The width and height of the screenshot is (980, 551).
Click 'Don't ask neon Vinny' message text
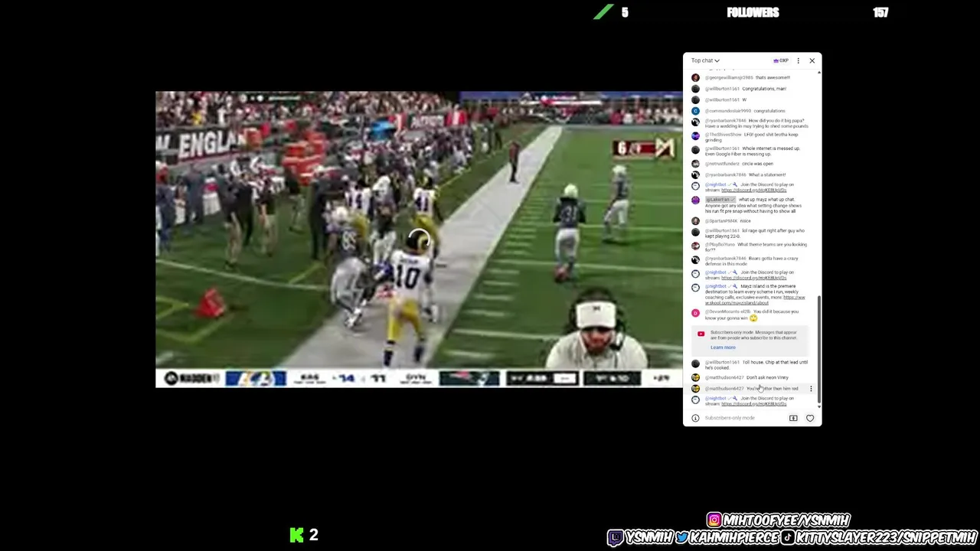767,377
